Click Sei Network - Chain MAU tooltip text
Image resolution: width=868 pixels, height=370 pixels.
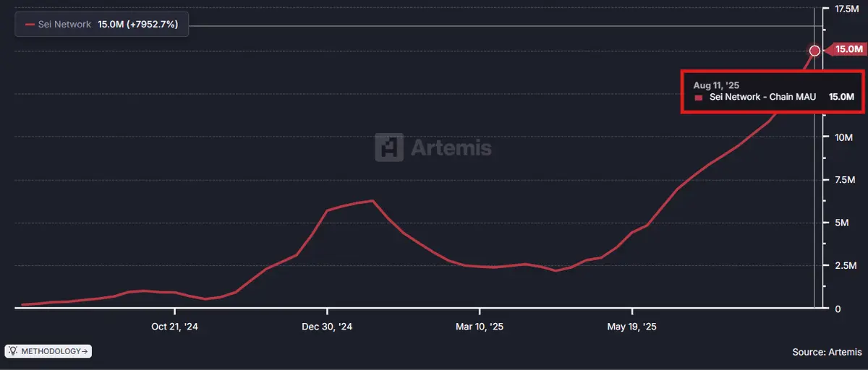(x=762, y=97)
